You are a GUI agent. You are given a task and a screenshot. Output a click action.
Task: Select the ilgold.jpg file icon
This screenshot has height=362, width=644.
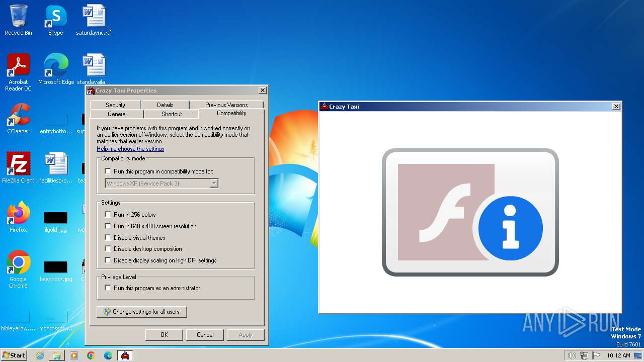(56, 221)
